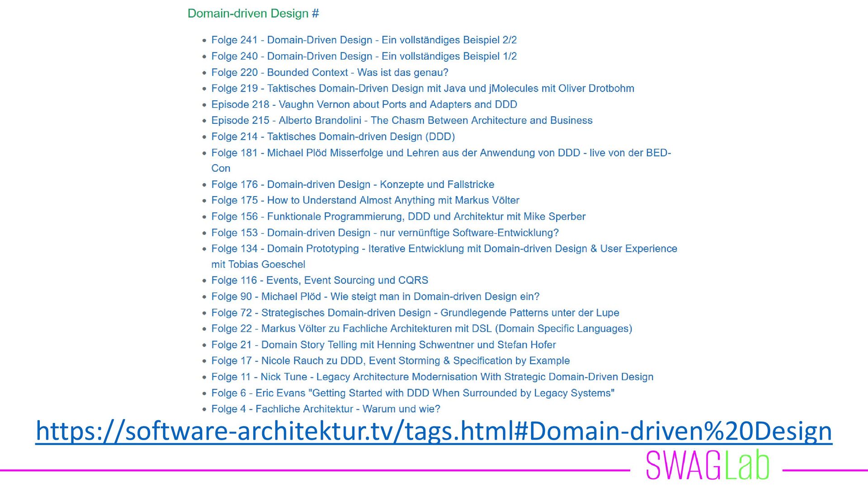Image resolution: width=868 pixels, height=488 pixels.
Task: Open Folge 6 Eric Evans link
Action: click(413, 394)
